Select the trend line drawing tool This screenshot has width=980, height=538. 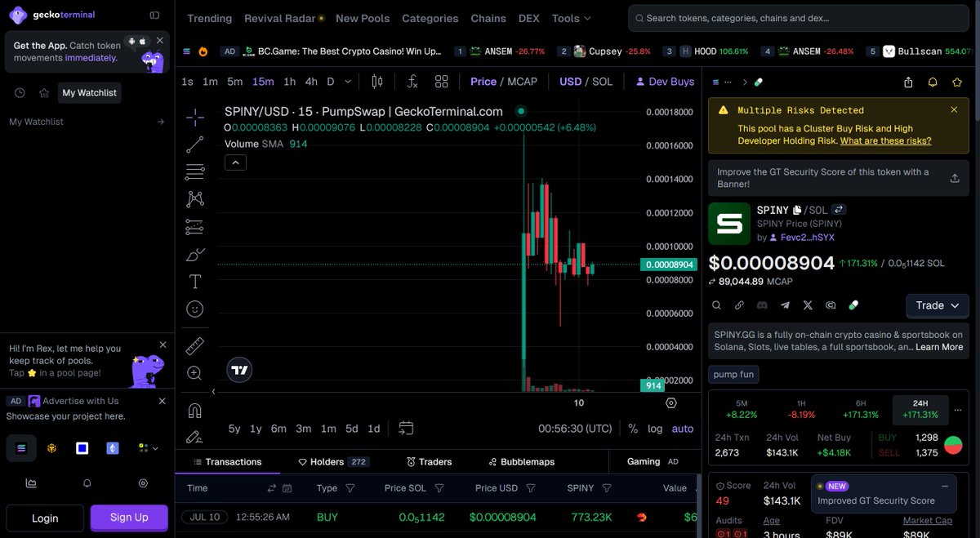[x=194, y=145]
